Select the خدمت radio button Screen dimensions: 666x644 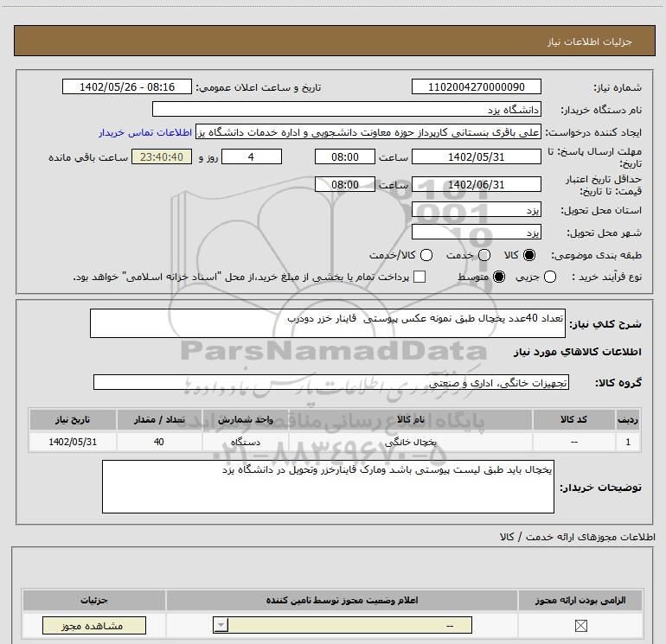click(x=484, y=255)
